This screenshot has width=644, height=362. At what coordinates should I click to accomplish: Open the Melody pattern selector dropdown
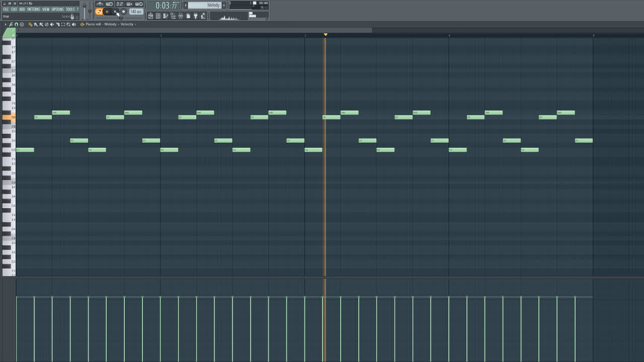[207, 5]
